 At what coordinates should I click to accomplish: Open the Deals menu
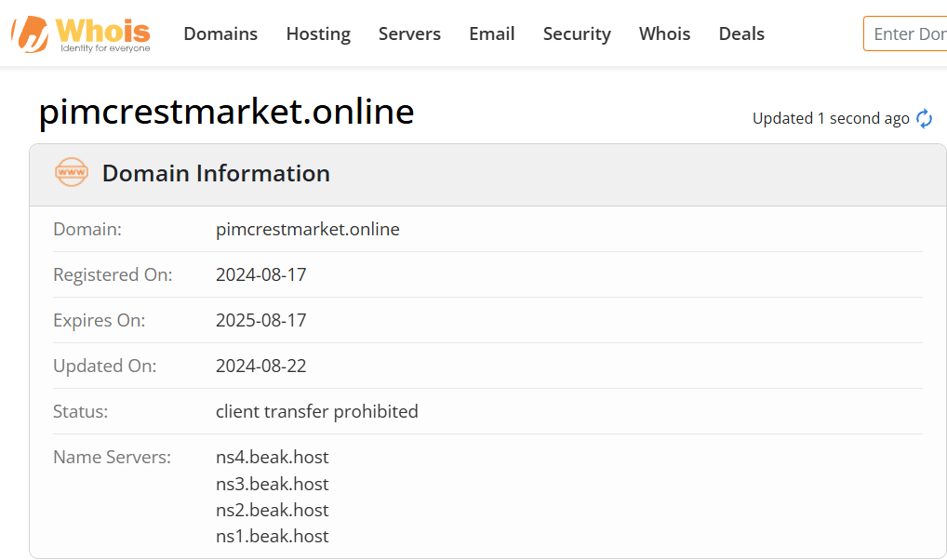point(741,33)
